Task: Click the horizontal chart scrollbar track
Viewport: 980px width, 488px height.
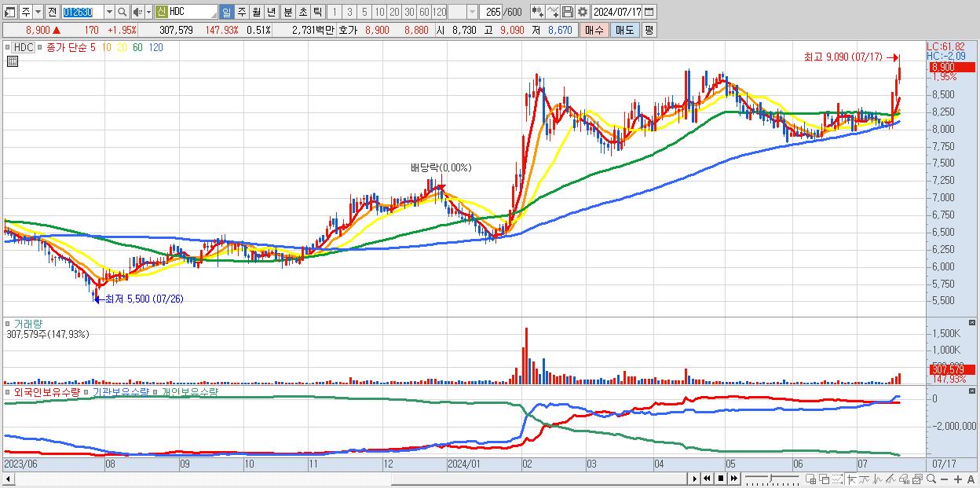Action: click(x=350, y=479)
